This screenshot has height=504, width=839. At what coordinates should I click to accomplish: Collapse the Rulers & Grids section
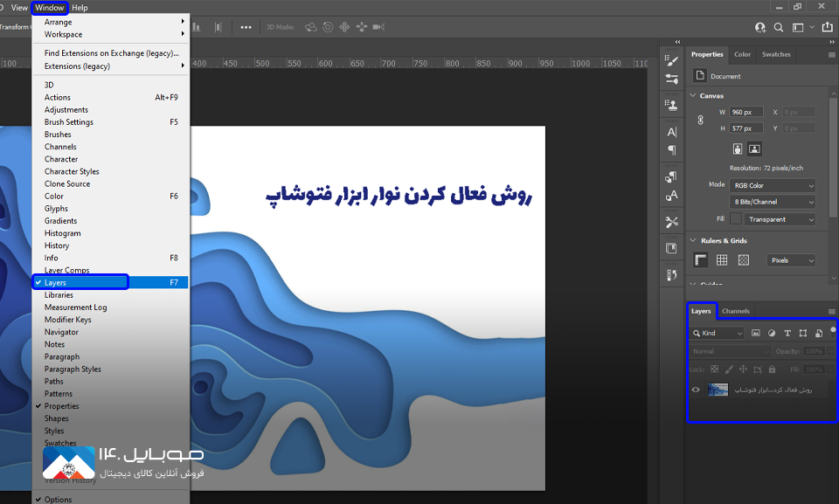[693, 241]
